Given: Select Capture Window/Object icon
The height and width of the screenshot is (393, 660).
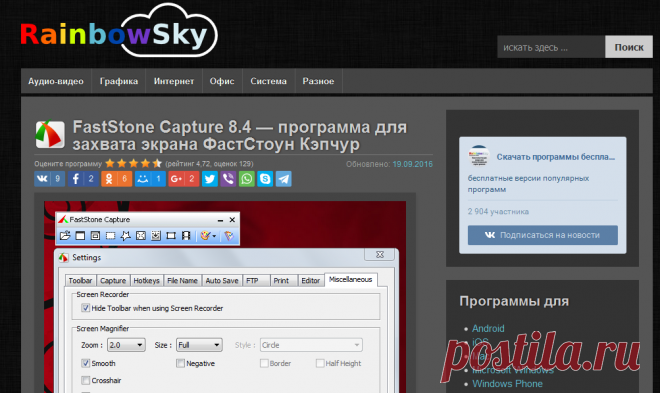Looking at the screenshot, I should [x=95, y=236].
